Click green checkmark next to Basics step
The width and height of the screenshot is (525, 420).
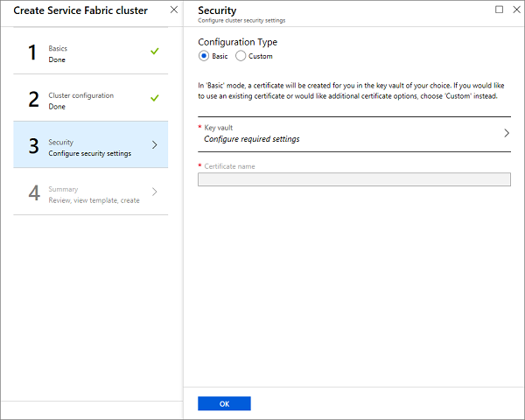(x=155, y=52)
